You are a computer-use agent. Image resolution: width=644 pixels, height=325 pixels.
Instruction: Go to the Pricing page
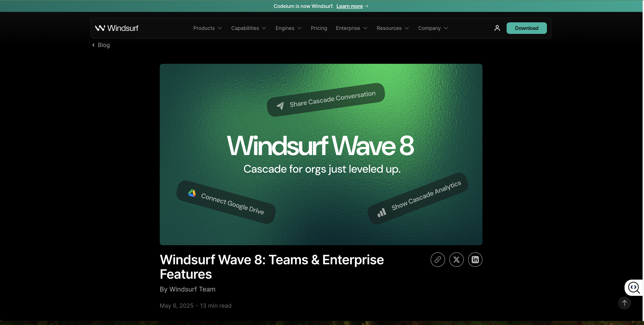(319, 28)
